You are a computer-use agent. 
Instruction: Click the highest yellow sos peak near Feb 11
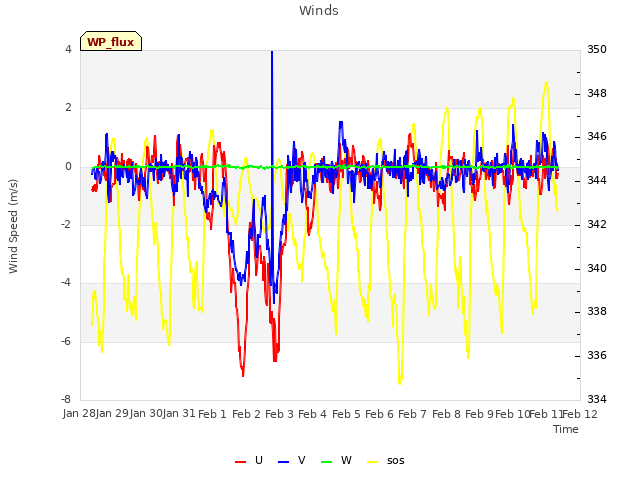coord(547,84)
